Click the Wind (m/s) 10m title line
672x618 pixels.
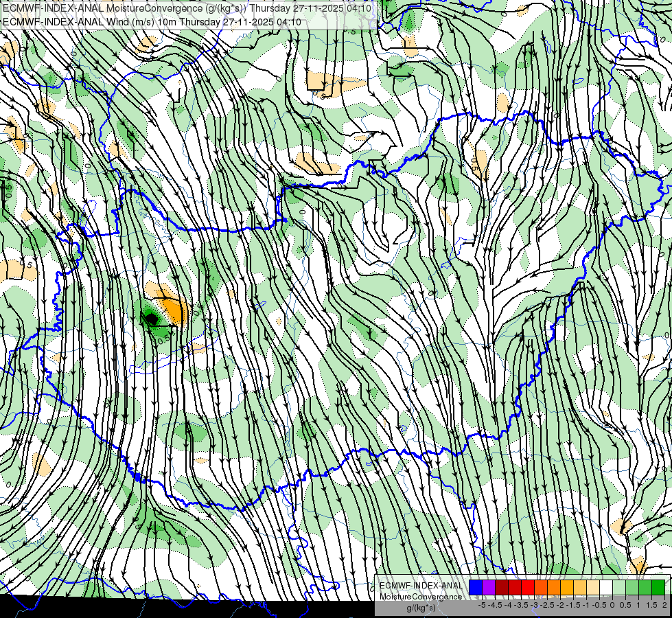pos(152,22)
